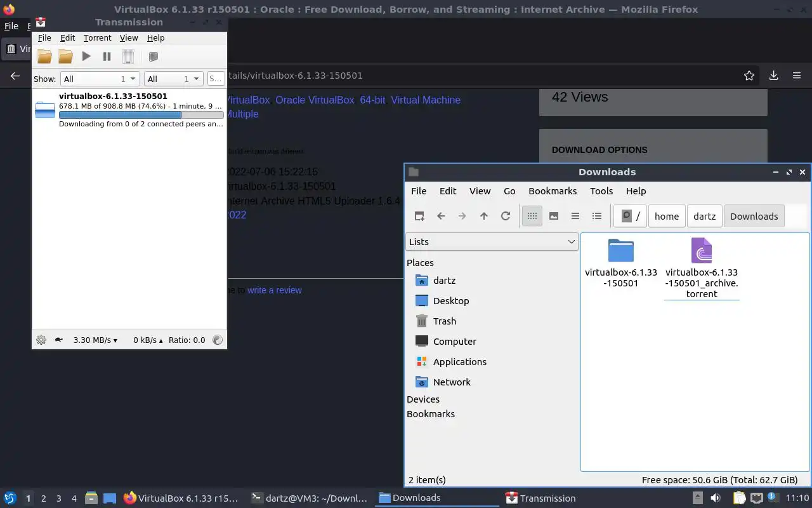Switch to compact list view
Viewport: 812px width, 508px height.
pyautogui.click(x=575, y=216)
